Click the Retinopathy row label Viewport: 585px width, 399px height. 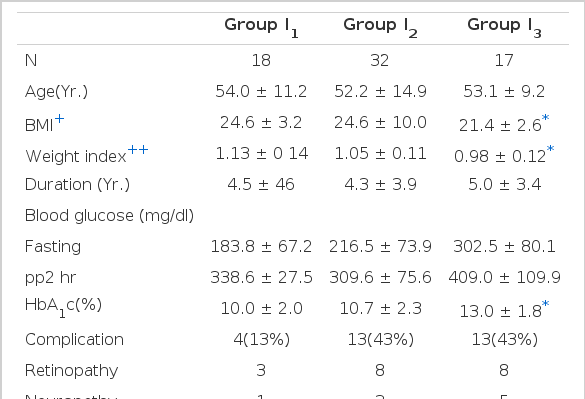click(x=72, y=371)
